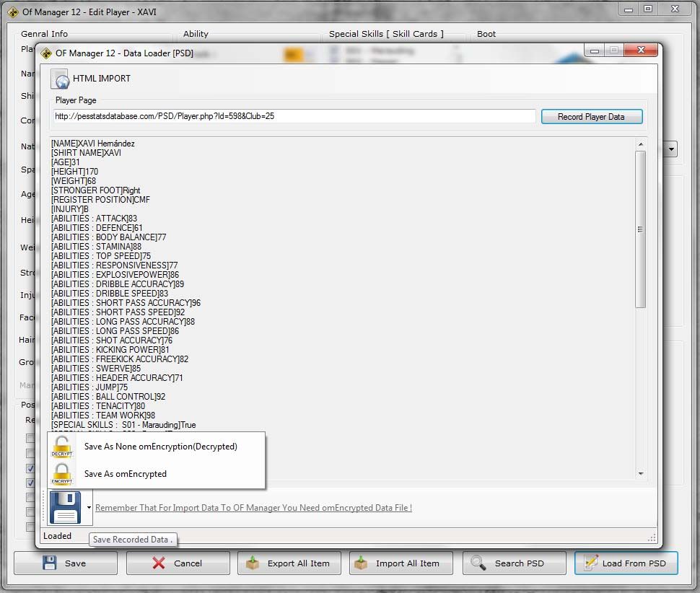Click the floppy disk save recorded data icon
The width and height of the screenshot is (700, 593).
pyautogui.click(x=65, y=506)
